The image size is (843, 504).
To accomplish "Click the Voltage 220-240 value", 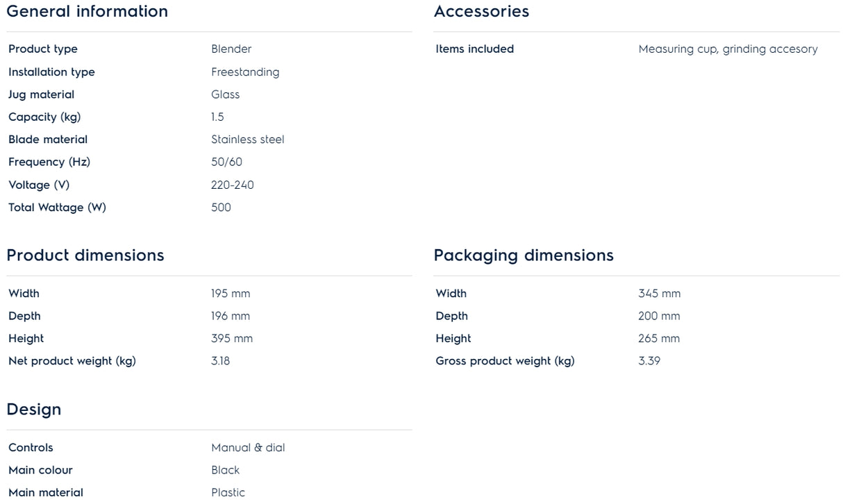I will (x=232, y=185).
